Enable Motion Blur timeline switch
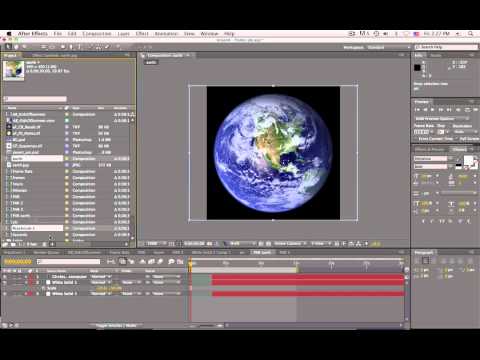 (x=160, y=262)
